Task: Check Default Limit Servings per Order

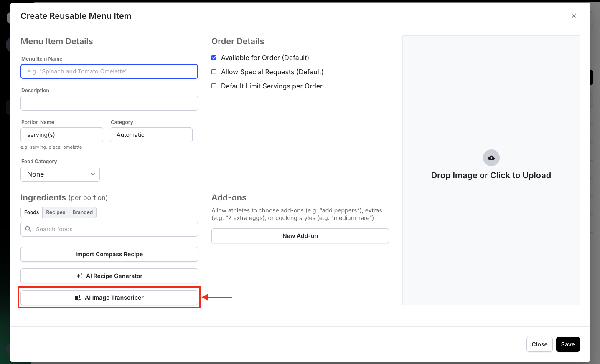Action: tap(214, 86)
